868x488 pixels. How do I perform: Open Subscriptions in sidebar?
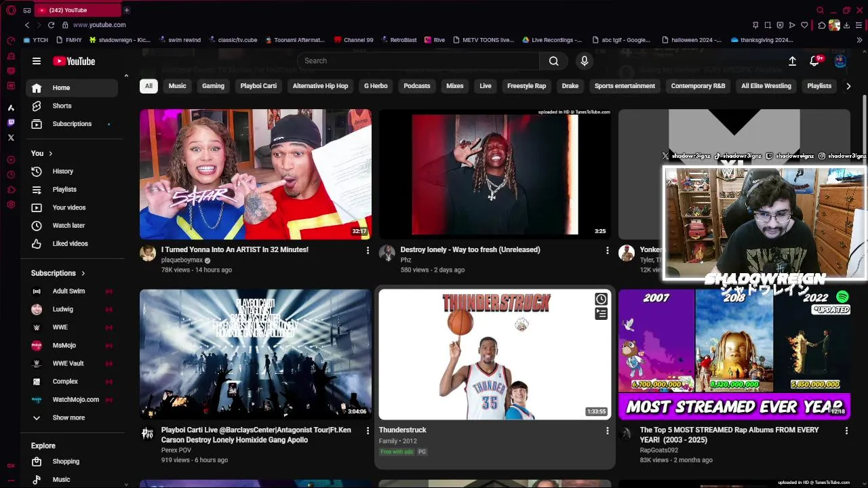[x=72, y=124]
